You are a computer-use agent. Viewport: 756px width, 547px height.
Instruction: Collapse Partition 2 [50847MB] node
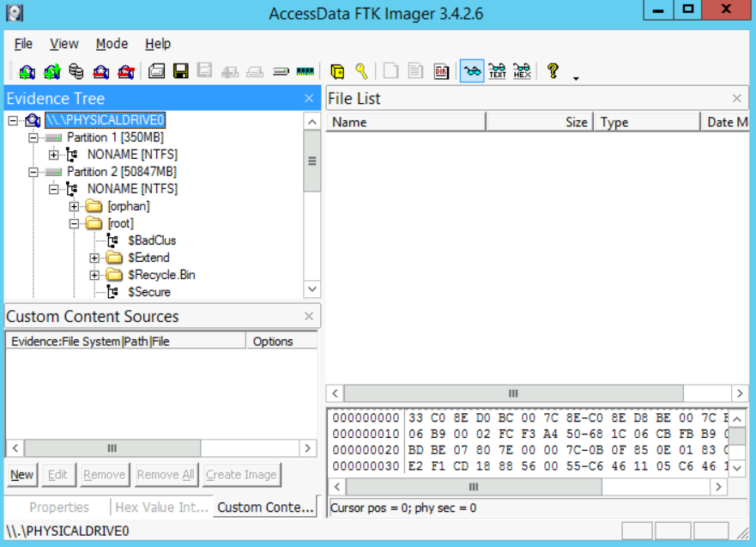coord(33,172)
